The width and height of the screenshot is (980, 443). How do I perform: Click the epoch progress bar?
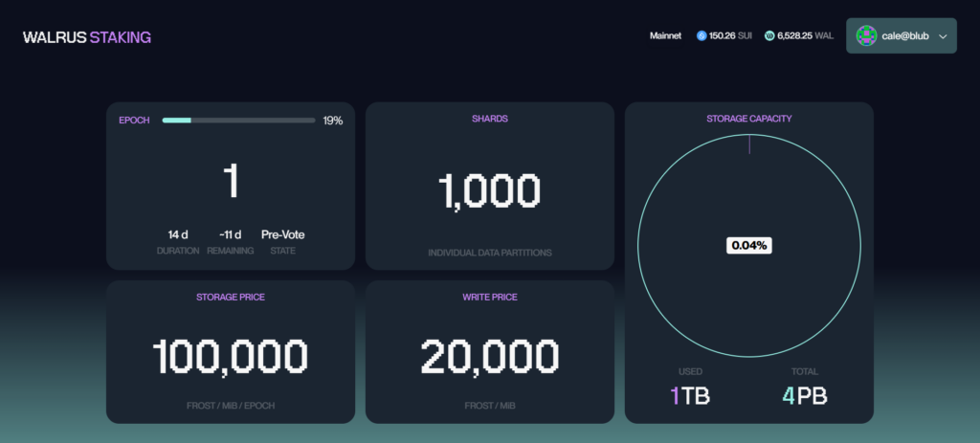(238, 120)
